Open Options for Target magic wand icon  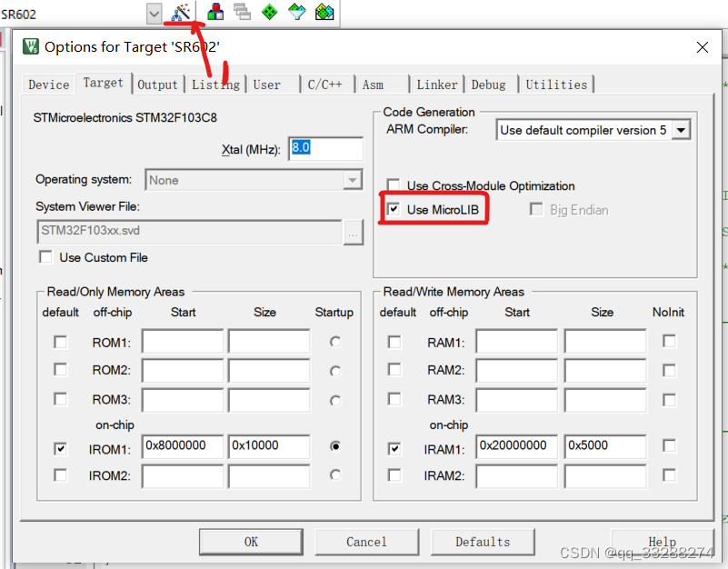(x=181, y=13)
